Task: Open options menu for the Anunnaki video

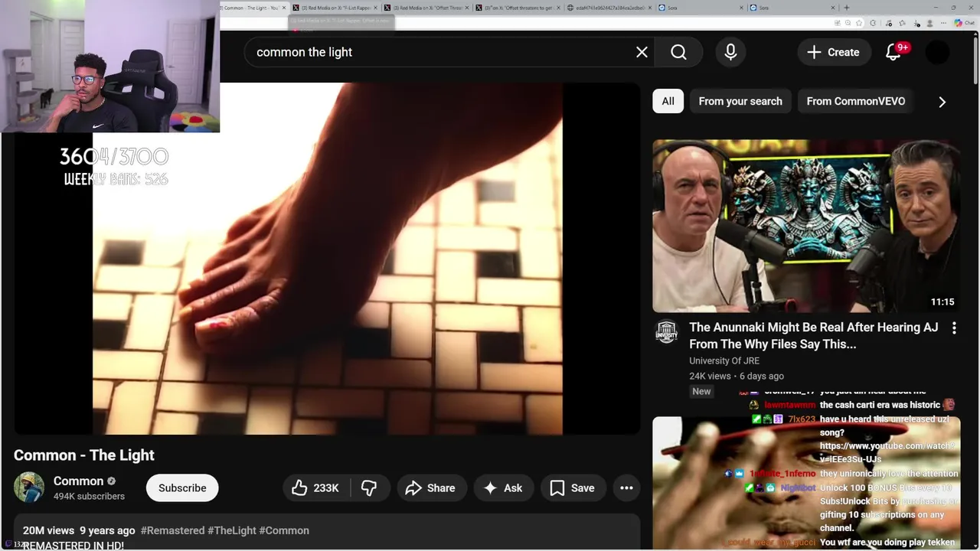Action: (x=954, y=328)
